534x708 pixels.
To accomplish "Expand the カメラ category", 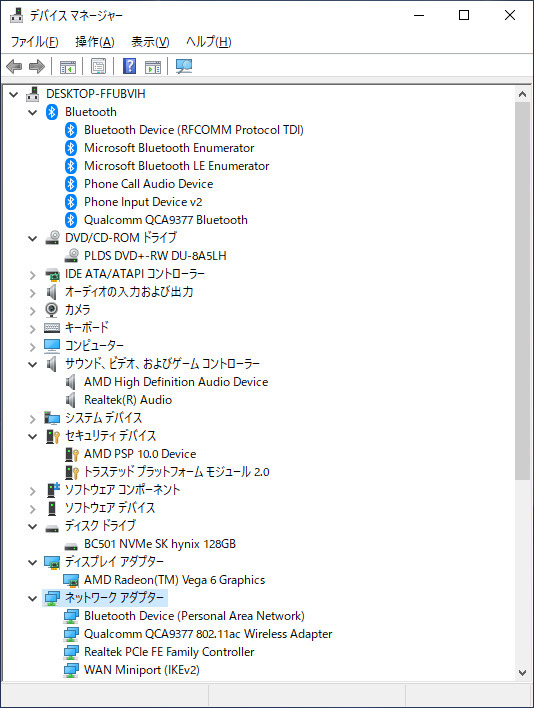I will click(33, 311).
